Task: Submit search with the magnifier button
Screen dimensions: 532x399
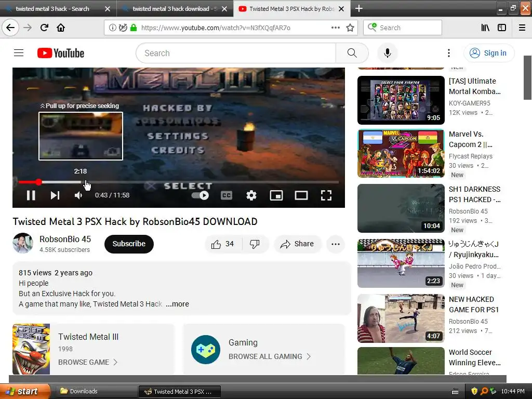Action: coord(352,53)
